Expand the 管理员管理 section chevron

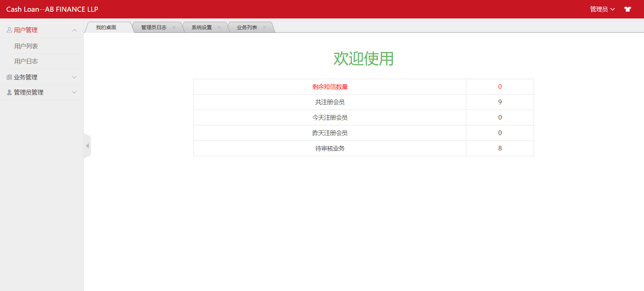pos(74,92)
